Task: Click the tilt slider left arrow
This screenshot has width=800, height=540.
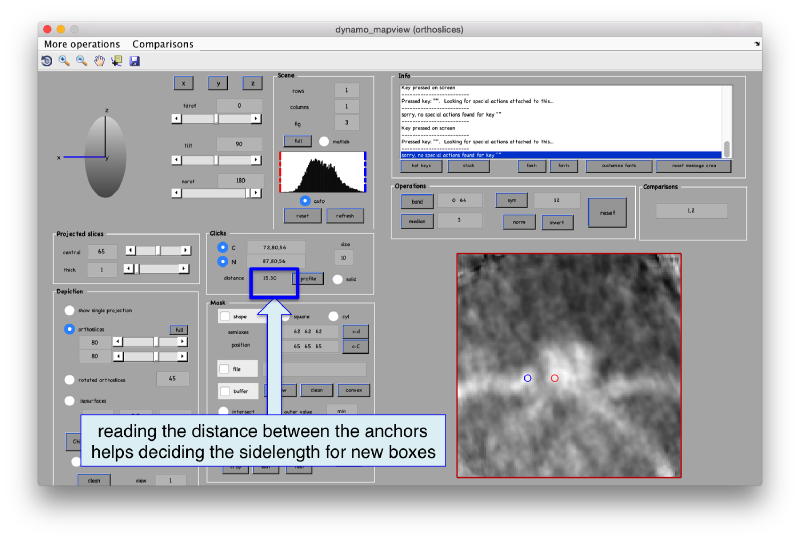Action: pos(177,160)
